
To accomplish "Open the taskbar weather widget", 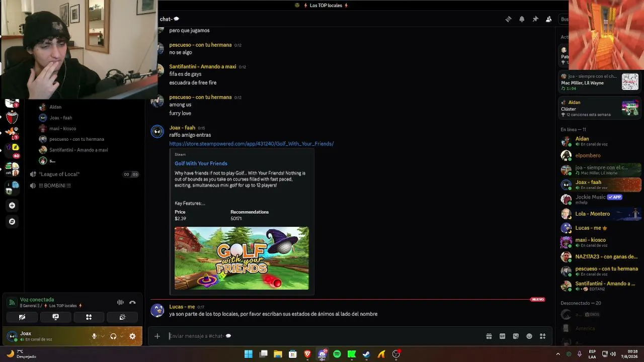I will click(20, 354).
